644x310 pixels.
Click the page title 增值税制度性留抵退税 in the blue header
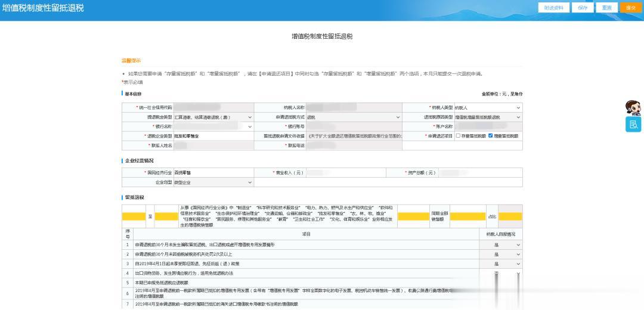click(43, 8)
